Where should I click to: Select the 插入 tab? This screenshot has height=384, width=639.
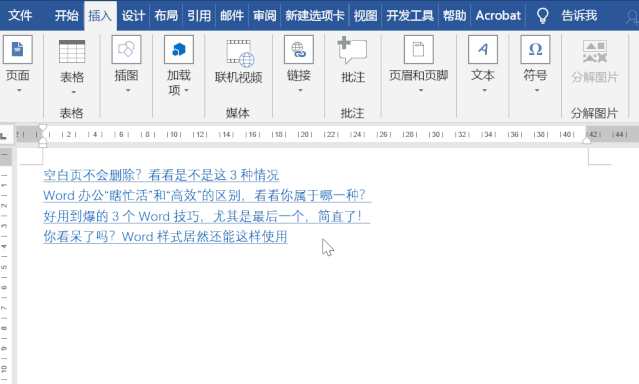pos(100,15)
